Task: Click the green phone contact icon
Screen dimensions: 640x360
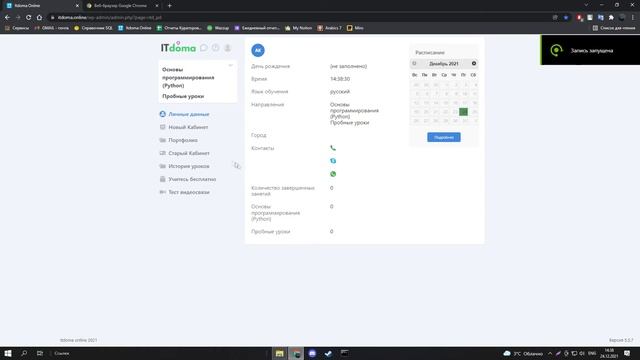Action: tap(333, 148)
